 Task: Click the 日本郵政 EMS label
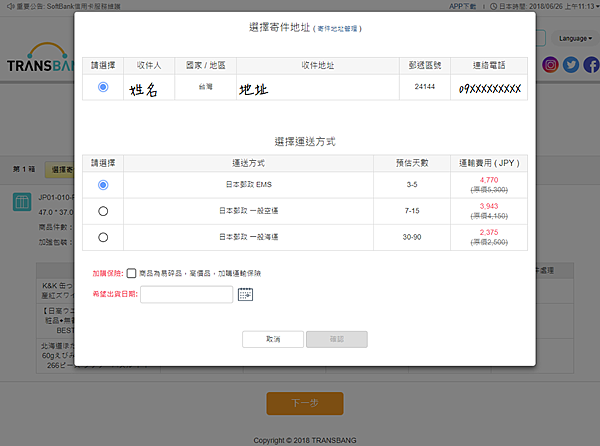pyautogui.click(x=248, y=185)
